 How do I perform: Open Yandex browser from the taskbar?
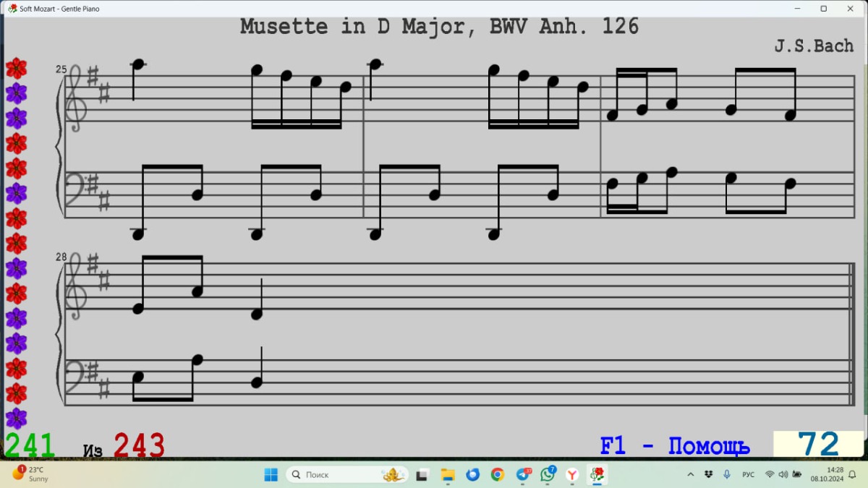coord(572,475)
